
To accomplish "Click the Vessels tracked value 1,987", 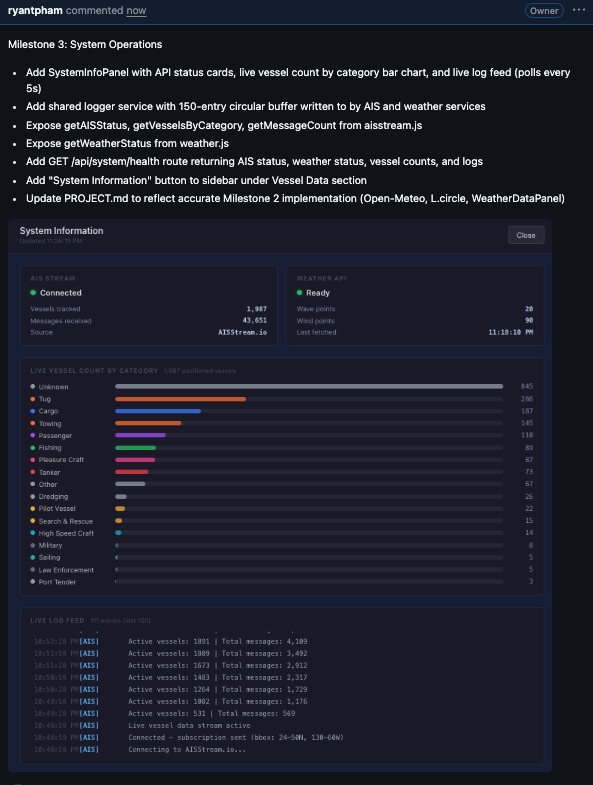I will [x=256, y=309].
